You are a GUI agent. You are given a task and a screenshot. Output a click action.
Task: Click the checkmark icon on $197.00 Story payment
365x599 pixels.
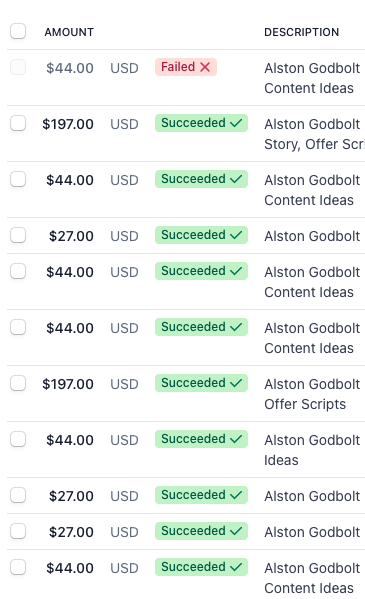pyautogui.click(x=236, y=123)
